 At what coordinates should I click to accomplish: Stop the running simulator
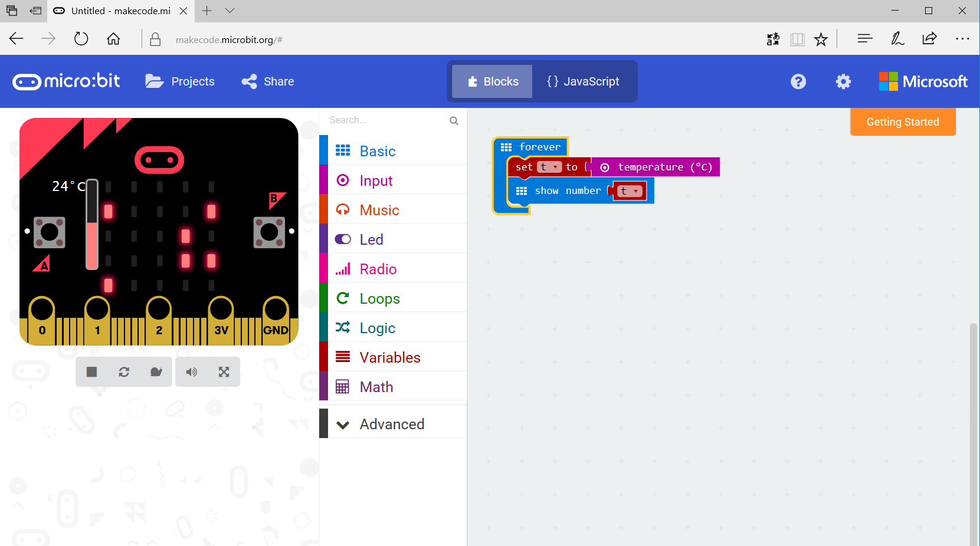pos(91,371)
